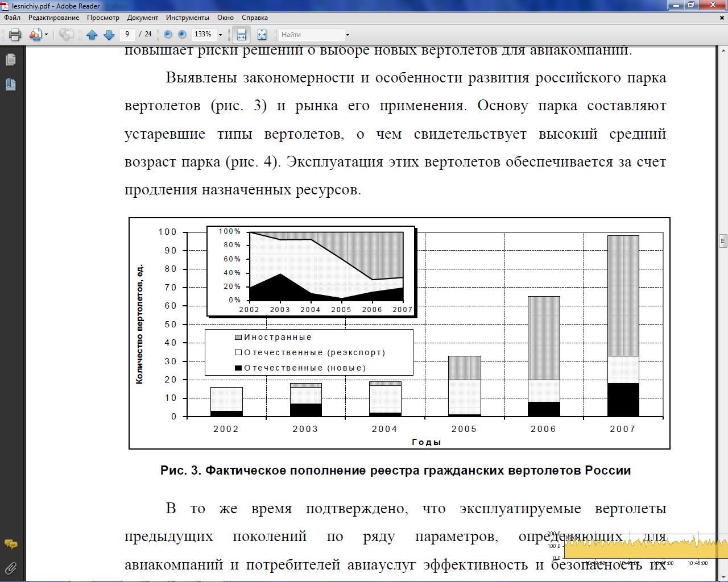Select the Fit Page view icon

tap(262, 35)
